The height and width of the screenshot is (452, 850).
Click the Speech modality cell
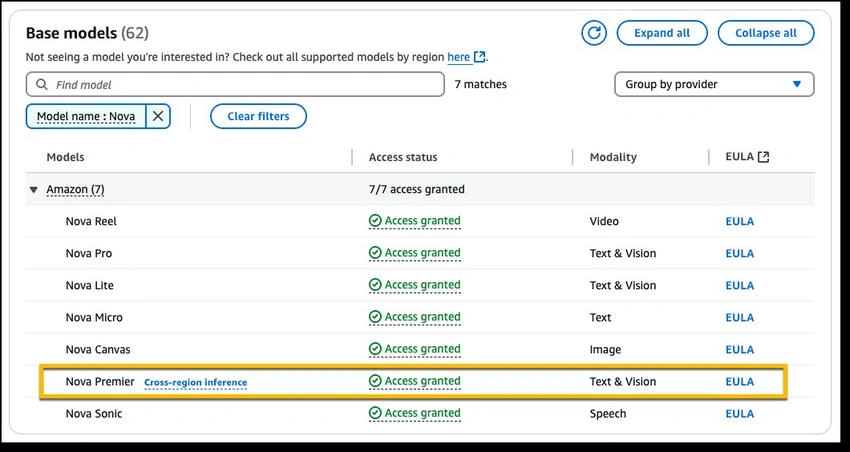point(608,414)
